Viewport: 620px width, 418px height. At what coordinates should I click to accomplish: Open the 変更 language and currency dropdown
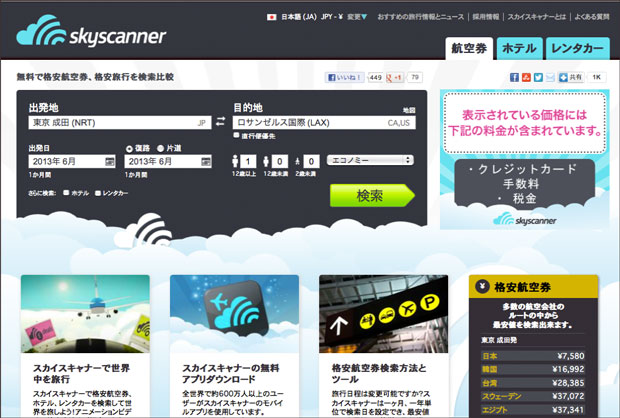[x=357, y=17]
